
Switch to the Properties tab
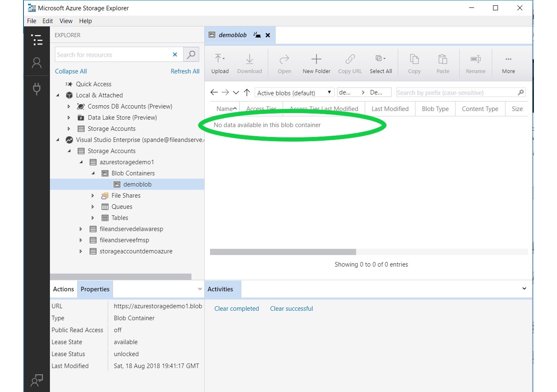(x=95, y=289)
